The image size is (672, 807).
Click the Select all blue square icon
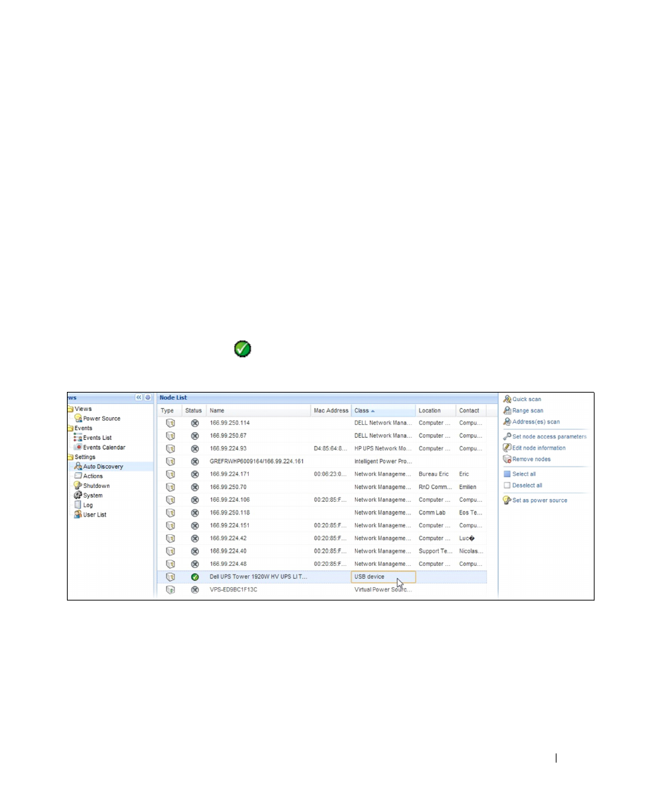coord(507,474)
